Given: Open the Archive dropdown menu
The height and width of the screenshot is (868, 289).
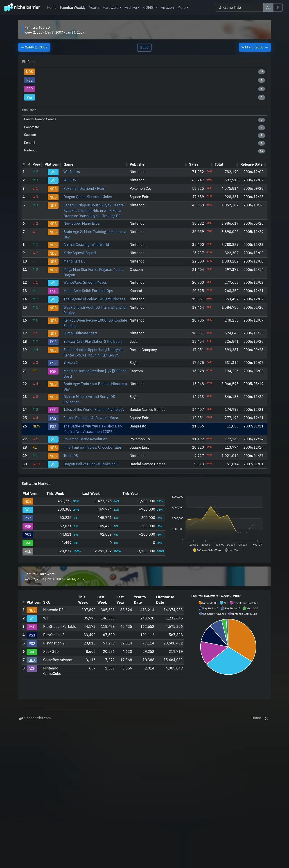Looking at the screenshot, I should click(x=132, y=7).
